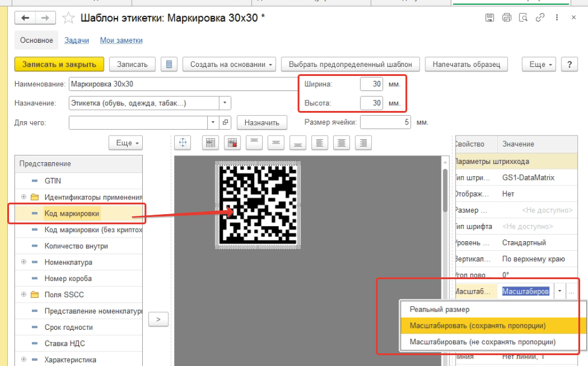Add the template to favorites with star
Screen dimensions: 588x366
click(x=69, y=18)
